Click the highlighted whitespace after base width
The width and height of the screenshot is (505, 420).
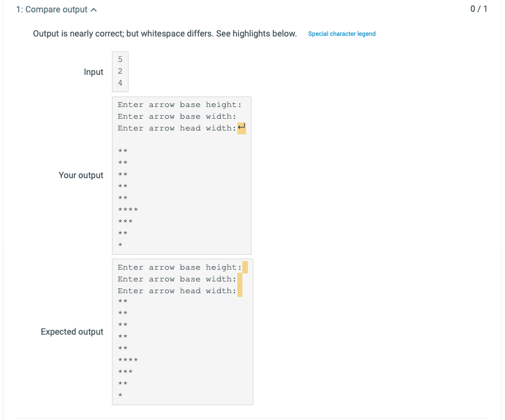click(240, 279)
